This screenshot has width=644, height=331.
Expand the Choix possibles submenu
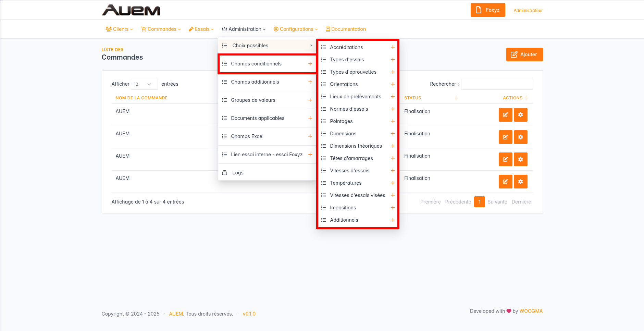(x=267, y=46)
